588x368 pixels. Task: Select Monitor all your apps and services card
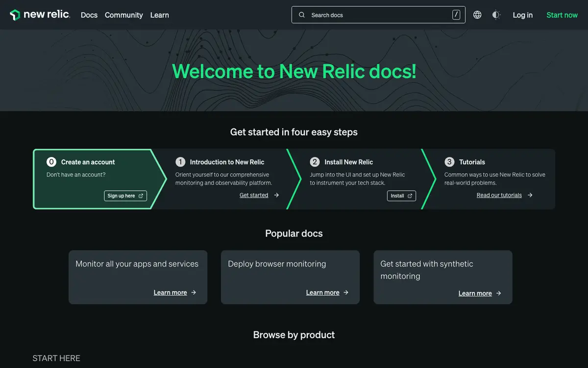[138, 277]
